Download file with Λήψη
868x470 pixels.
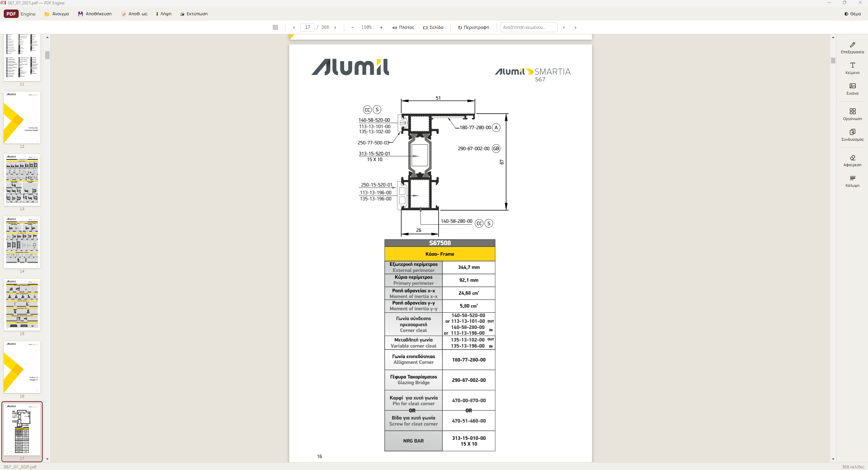(x=164, y=14)
